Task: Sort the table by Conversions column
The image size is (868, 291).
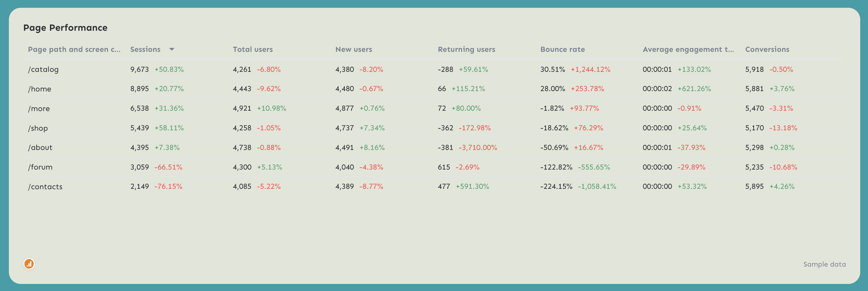Action: pos(767,49)
